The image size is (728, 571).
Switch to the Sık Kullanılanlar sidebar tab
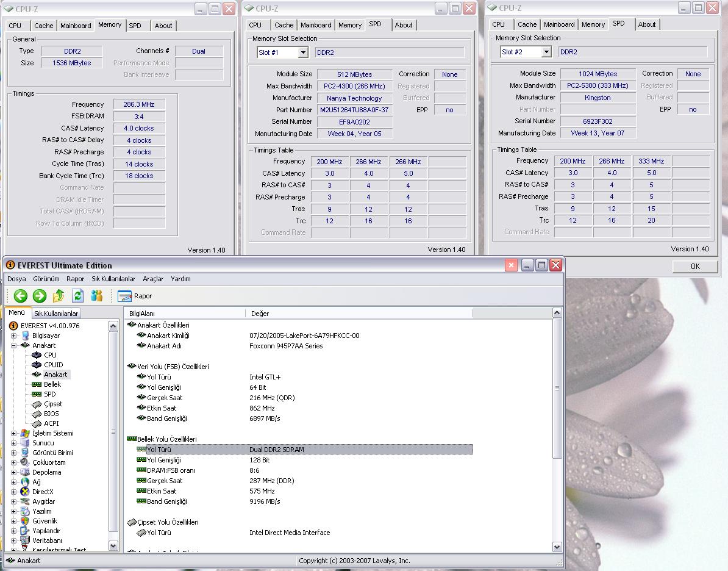56,314
